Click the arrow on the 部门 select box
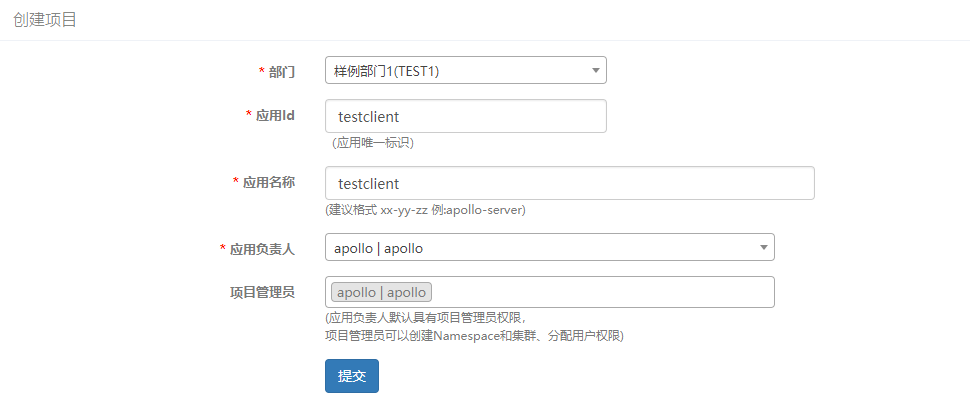The image size is (970, 401). [595, 70]
